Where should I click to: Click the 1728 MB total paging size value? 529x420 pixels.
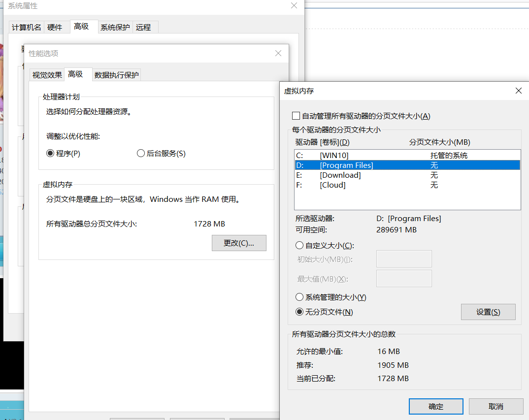[x=209, y=224]
